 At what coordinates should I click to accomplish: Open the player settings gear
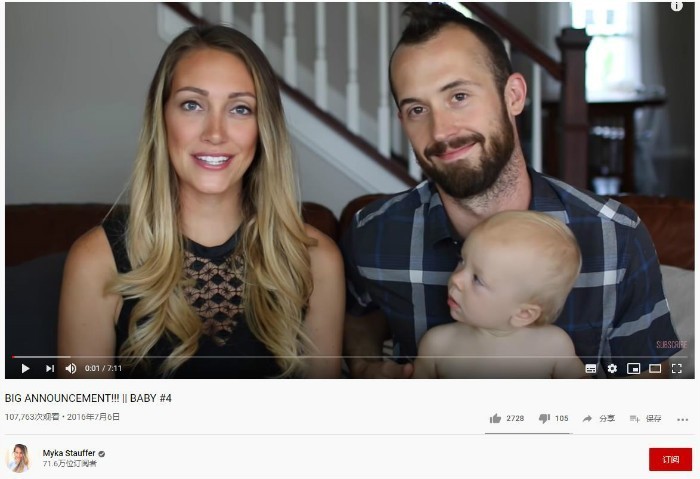[612, 368]
